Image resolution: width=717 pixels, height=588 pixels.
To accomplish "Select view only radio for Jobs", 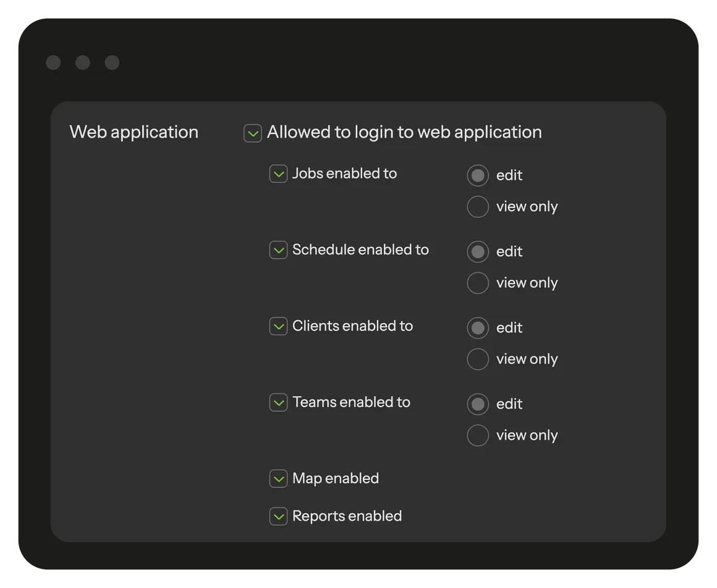I will [x=478, y=207].
